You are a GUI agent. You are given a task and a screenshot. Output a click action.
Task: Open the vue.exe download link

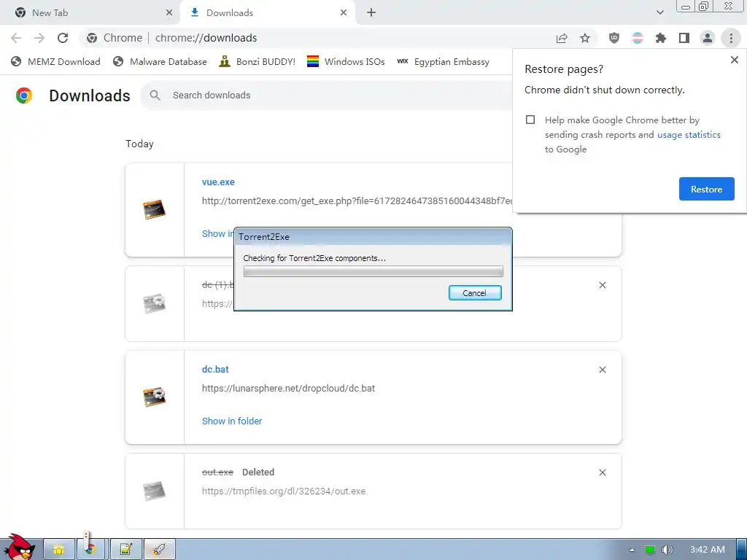click(x=218, y=182)
